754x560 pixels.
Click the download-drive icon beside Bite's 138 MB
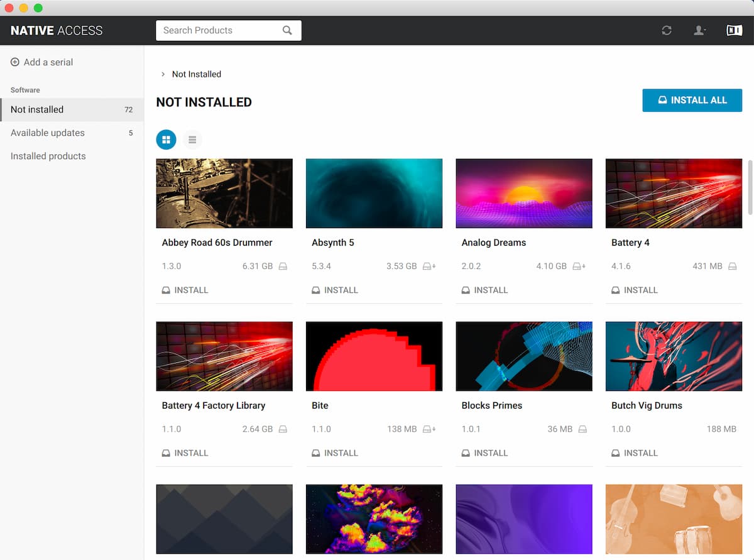coord(430,429)
